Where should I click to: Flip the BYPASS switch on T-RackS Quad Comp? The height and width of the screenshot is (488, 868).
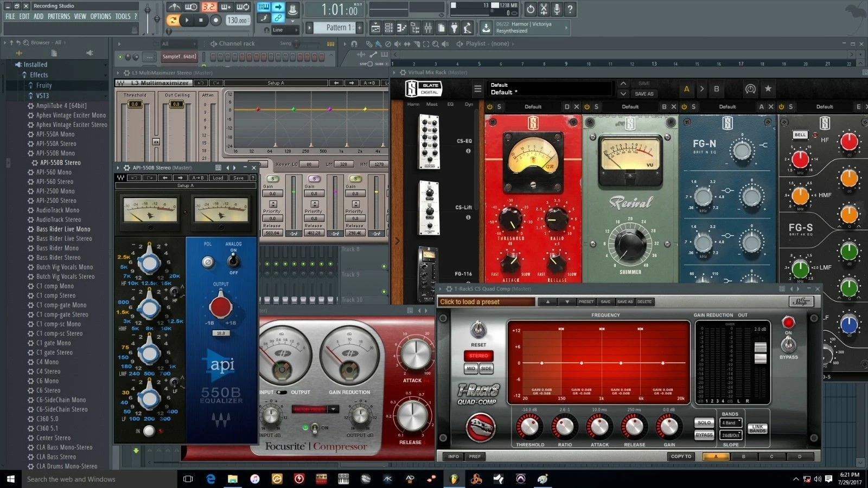pos(788,345)
